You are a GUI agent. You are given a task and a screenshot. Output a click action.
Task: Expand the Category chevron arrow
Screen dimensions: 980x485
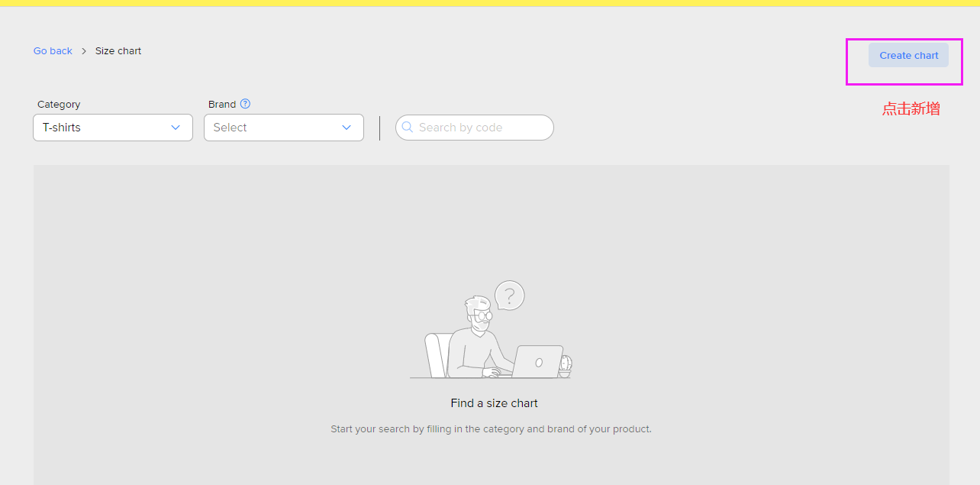tap(176, 128)
